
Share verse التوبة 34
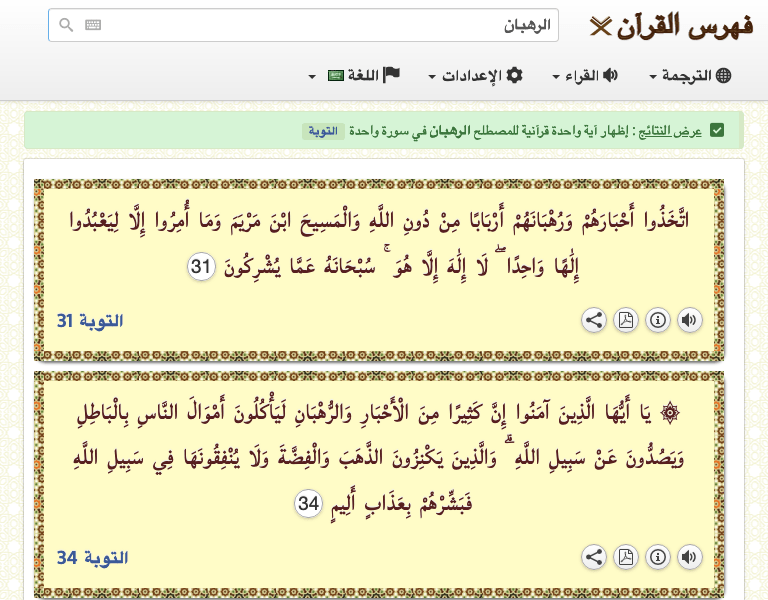[594, 557]
